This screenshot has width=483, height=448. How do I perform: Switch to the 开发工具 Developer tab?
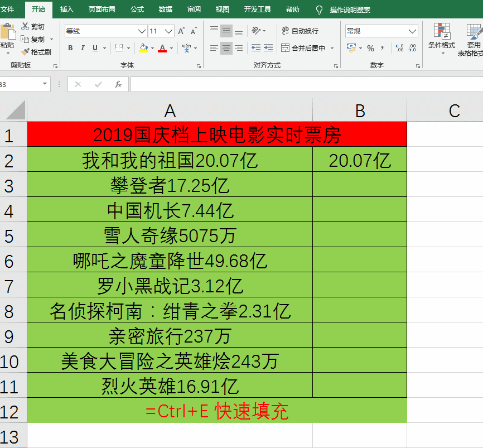tap(258, 9)
